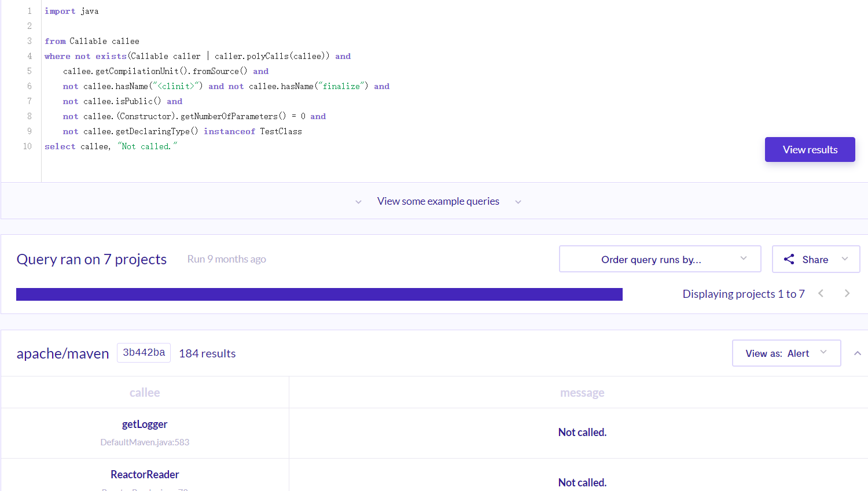Expand View some example queries

coord(438,201)
